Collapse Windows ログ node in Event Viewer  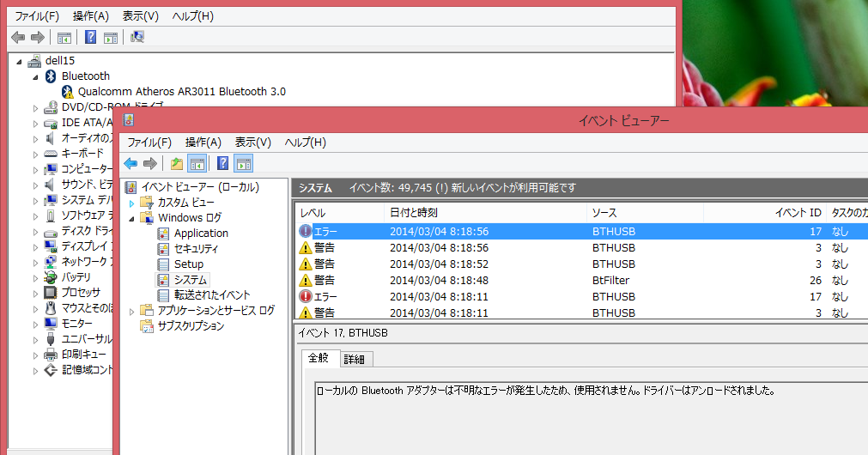tap(131, 219)
